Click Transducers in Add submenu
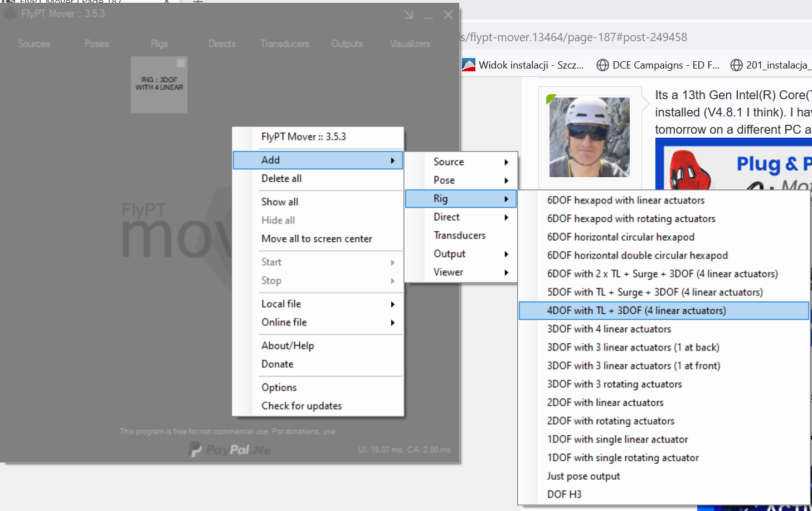812x511 pixels. [461, 235]
